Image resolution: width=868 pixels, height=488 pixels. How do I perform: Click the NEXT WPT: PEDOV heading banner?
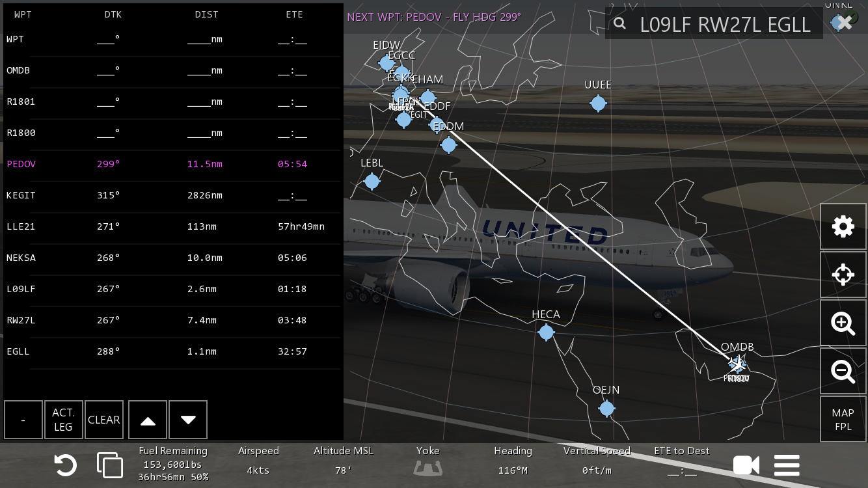434,17
